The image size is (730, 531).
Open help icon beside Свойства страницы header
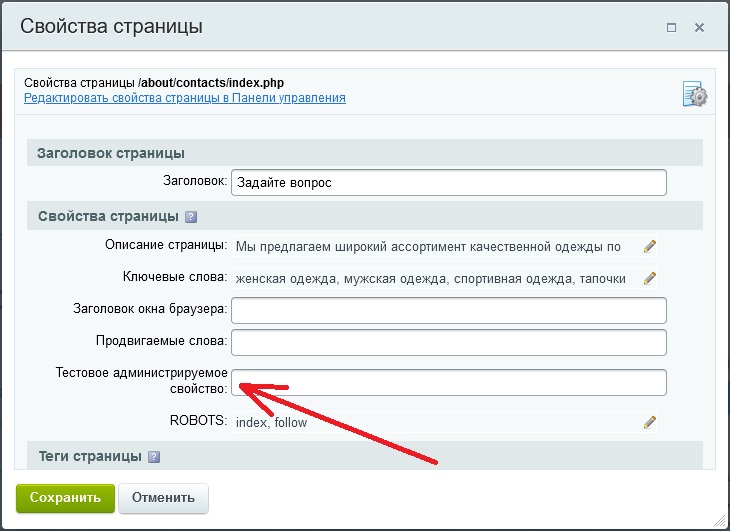point(191,217)
